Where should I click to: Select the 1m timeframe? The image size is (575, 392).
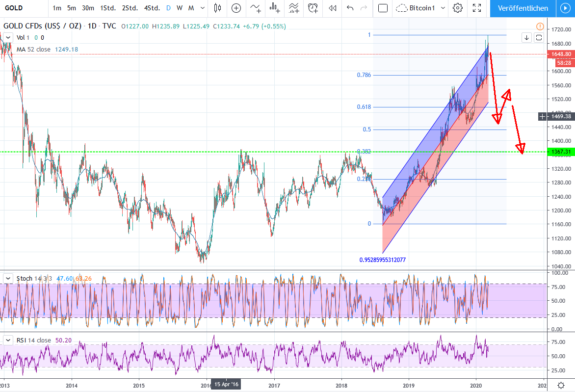[57, 8]
